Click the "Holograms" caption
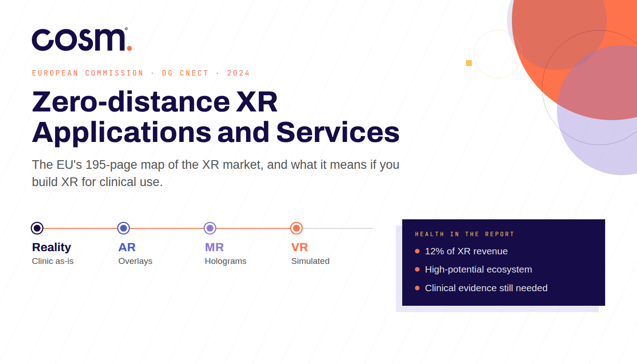637x364 pixels. pos(226,261)
